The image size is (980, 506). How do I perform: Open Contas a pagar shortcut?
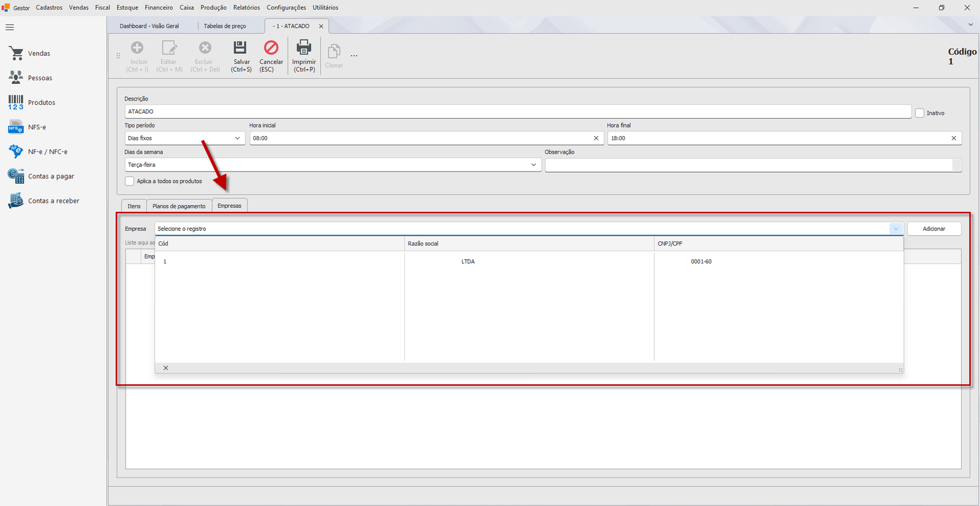pyautogui.click(x=41, y=176)
